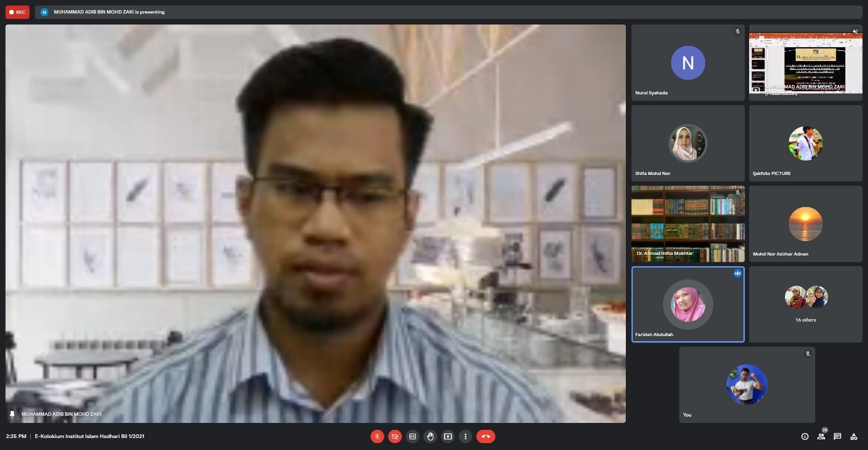
Task: Open the three-dot more options menu
Action: 465,436
